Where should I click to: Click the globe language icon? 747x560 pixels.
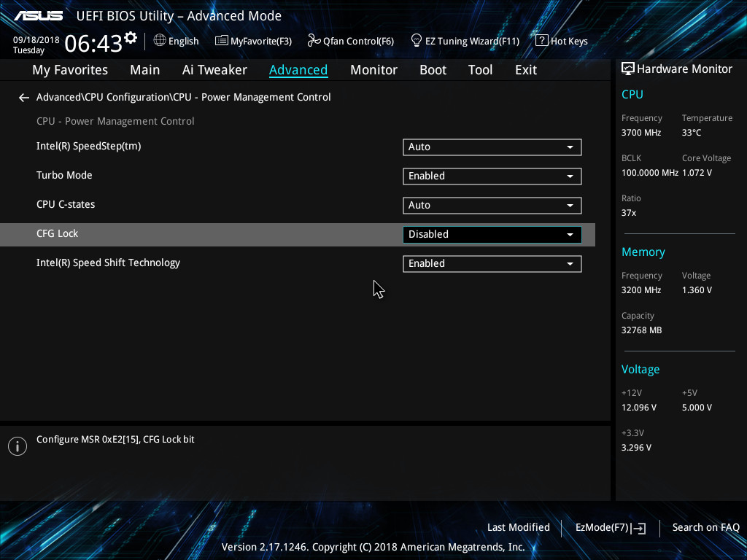tap(160, 41)
